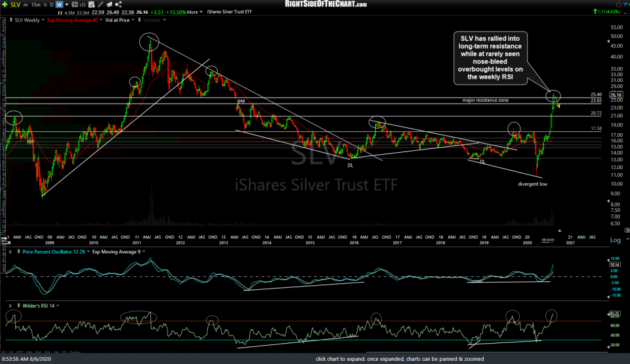Toggle the Log scale button
The width and height of the screenshot is (630, 364).
(x=615, y=240)
